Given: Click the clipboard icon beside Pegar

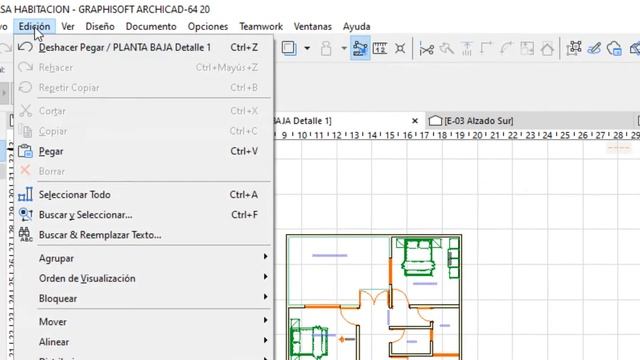Looking at the screenshot, I should (x=25, y=151).
